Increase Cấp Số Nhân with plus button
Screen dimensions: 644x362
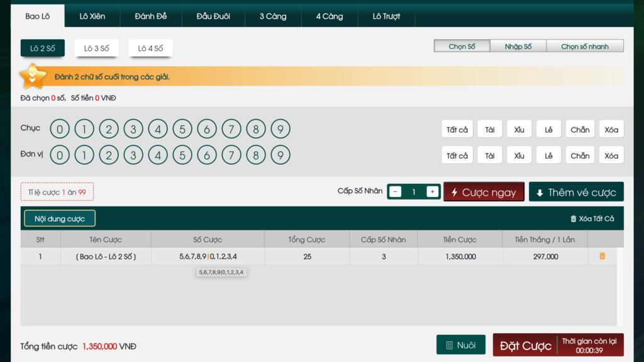[x=432, y=192]
